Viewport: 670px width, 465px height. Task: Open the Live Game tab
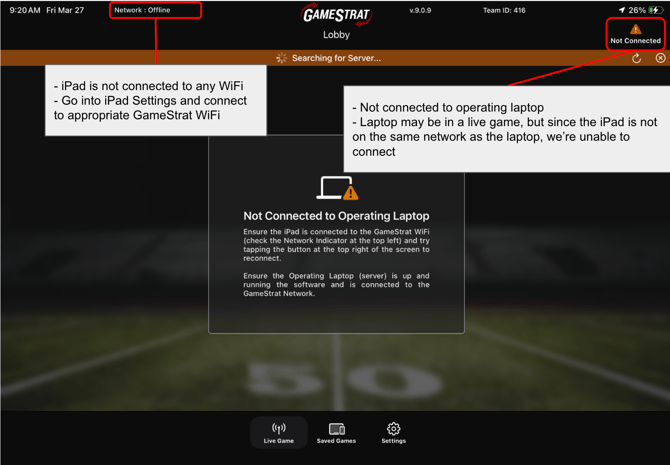[279, 433]
